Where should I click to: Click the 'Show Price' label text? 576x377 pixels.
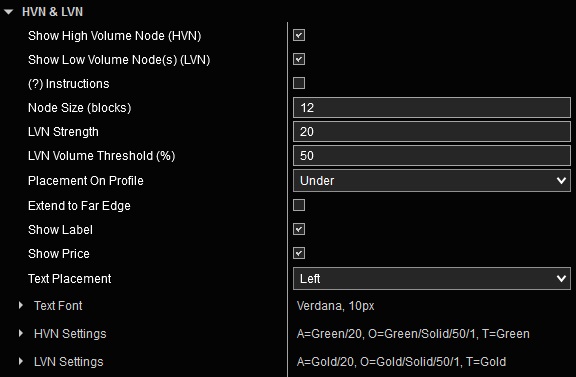(x=59, y=254)
